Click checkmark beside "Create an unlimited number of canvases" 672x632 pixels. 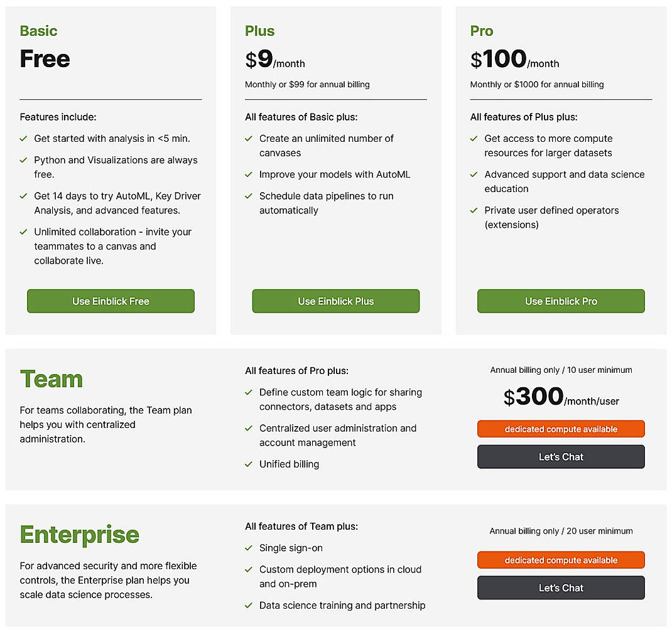pyautogui.click(x=247, y=139)
